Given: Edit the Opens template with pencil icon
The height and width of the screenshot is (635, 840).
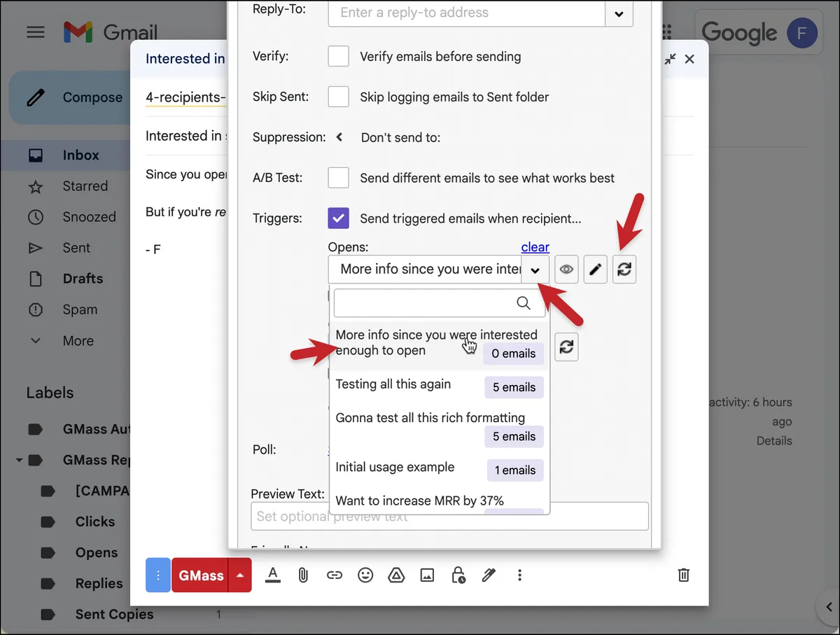Looking at the screenshot, I should (x=596, y=270).
